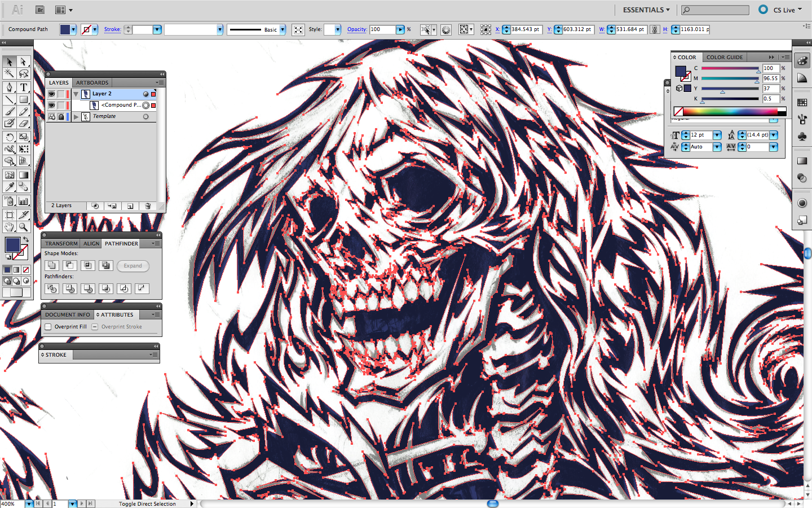Open Symbols panel (club icon) in dock
Screen dimensions: 812x508
tap(802, 137)
